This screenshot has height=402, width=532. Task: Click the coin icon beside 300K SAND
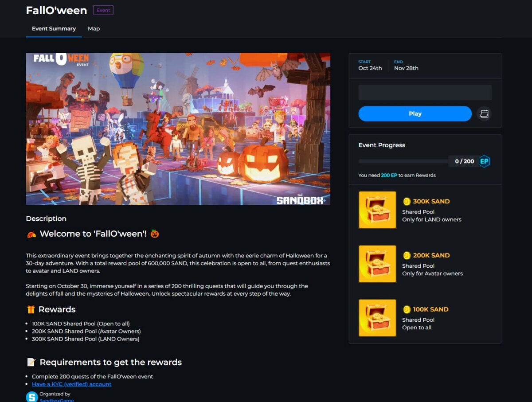coord(408,201)
